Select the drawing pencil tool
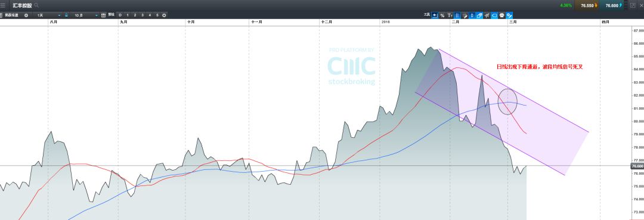 [x=465, y=15]
